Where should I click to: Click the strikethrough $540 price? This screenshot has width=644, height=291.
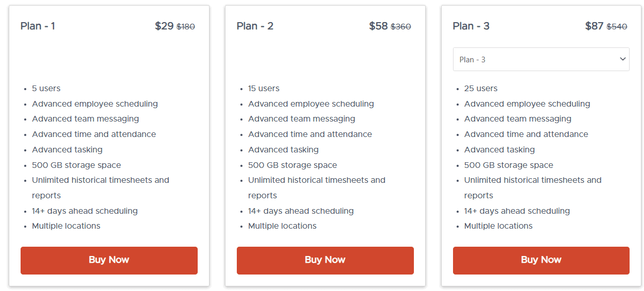tap(617, 27)
